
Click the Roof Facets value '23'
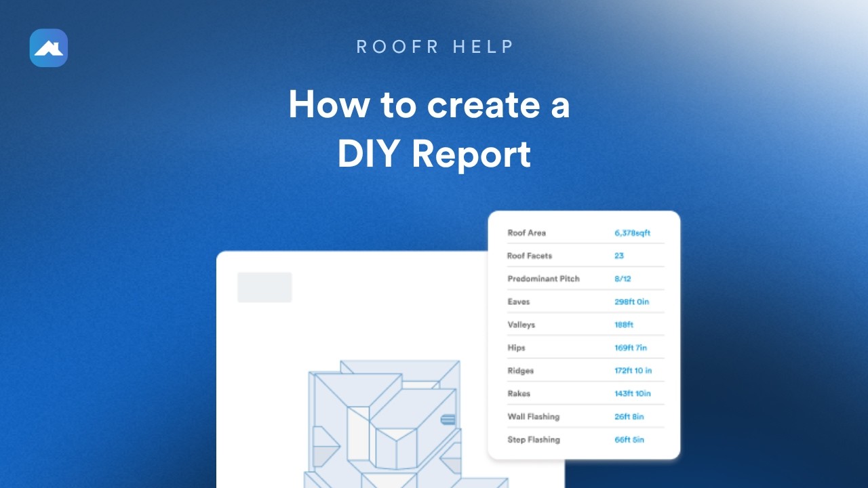pos(619,256)
